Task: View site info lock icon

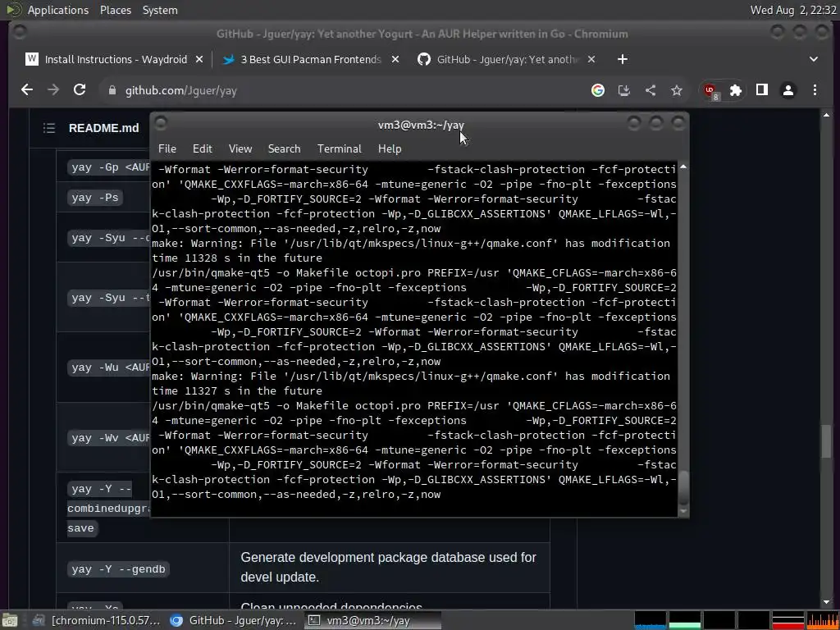Action: [112, 90]
